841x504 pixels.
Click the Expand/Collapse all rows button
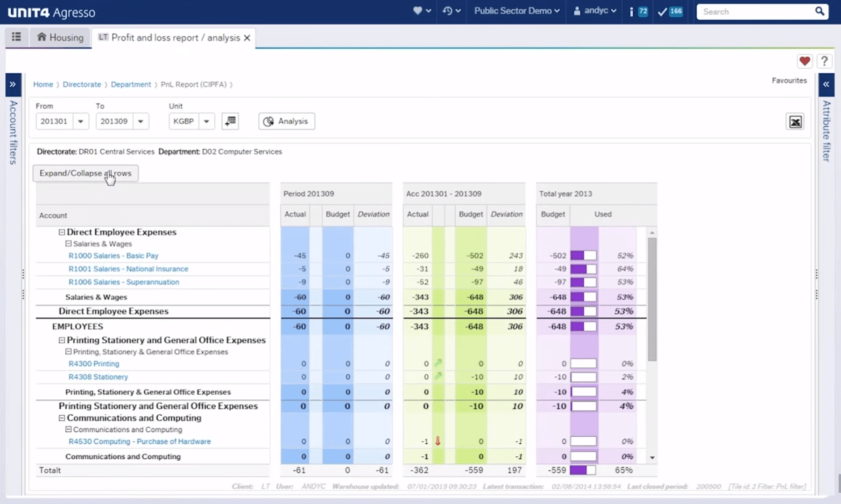85,173
